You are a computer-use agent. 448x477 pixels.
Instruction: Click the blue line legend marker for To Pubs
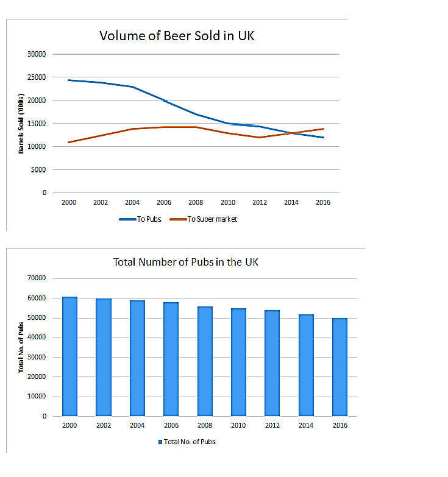pos(127,219)
